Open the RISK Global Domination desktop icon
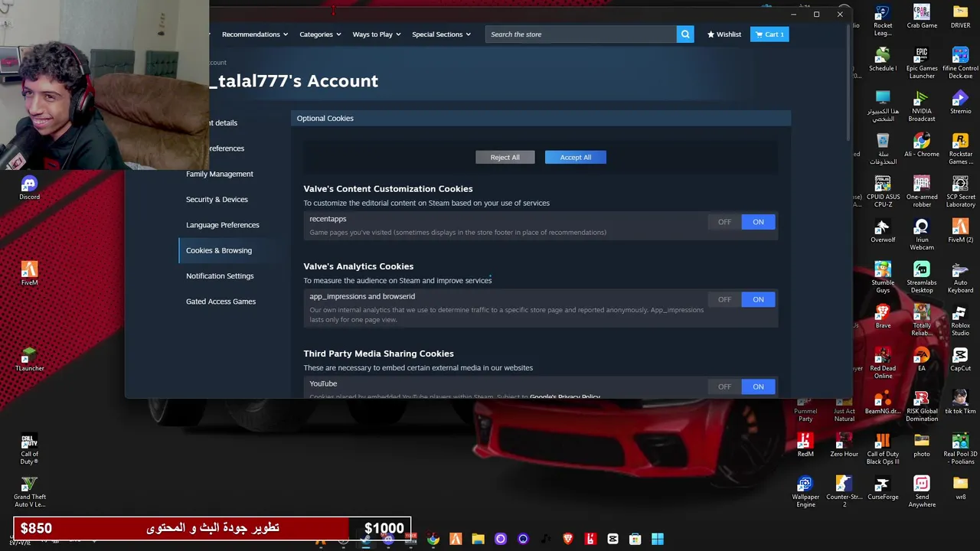The image size is (980, 551). [922, 406]
